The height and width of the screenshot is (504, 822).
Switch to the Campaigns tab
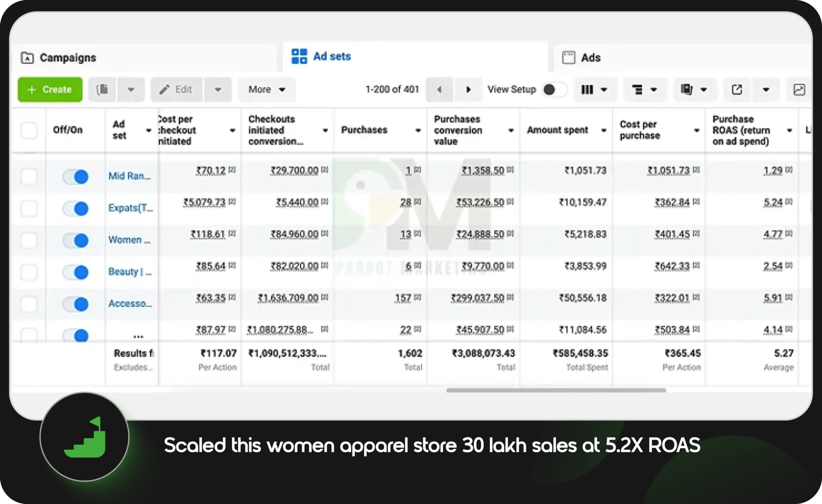tap(68, 58)
